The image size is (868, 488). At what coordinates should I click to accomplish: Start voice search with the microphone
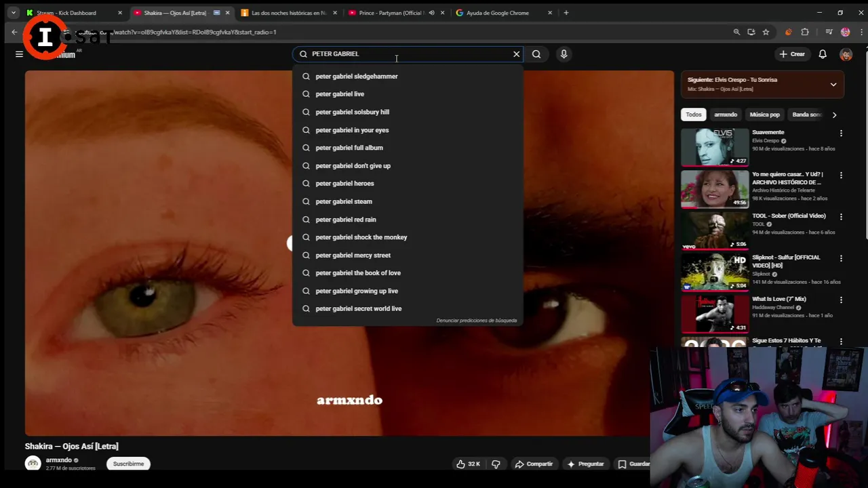pyautogui.click(x=564, y=54)
